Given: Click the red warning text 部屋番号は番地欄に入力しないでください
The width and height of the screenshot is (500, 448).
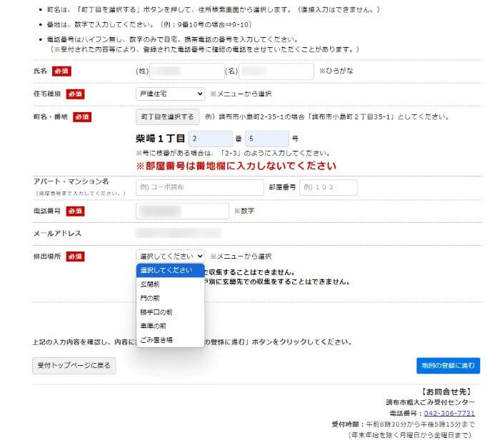Looking at the screenshot, I should [x=236, y=166].
